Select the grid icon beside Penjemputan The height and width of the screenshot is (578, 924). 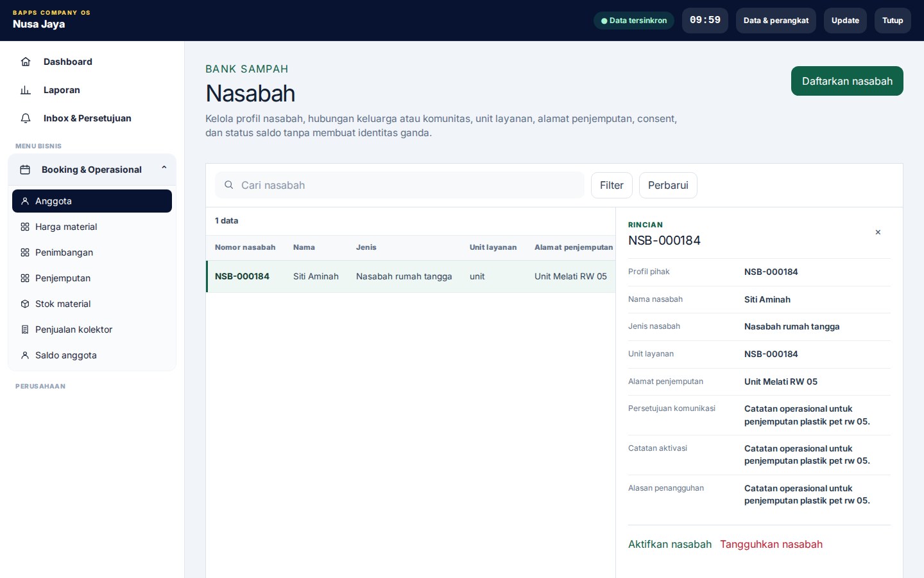click(x=25, y=278)
